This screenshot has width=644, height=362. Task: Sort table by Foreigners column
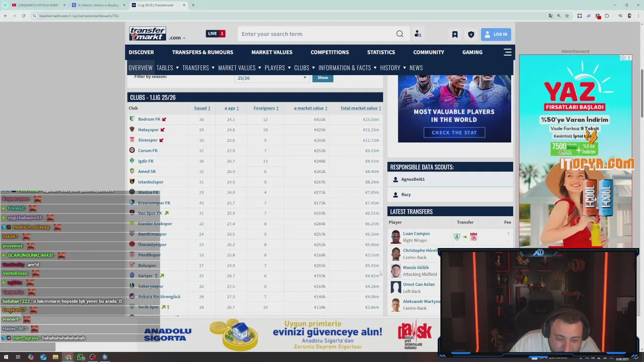pyautogui.click(x=266, y=108)
